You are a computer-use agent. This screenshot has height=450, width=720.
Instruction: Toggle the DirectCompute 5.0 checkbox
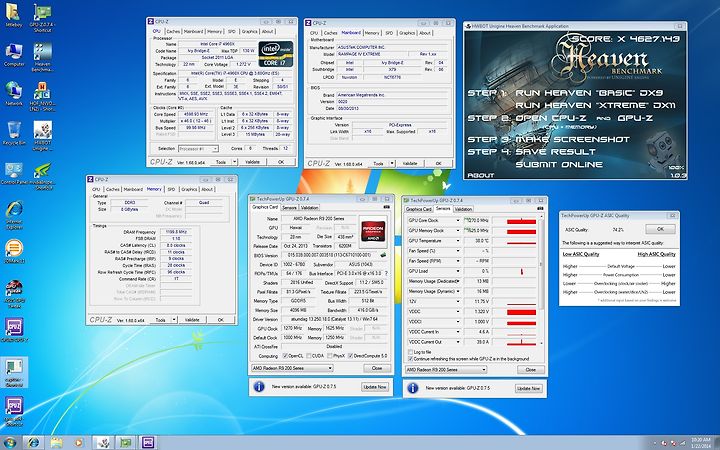pyautogui.click(x=350, y=356)
